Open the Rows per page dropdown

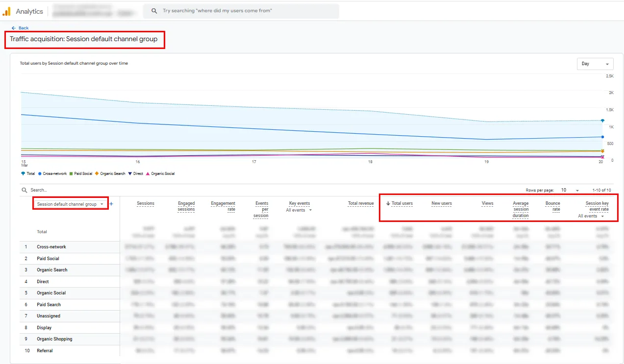[569, 190]
